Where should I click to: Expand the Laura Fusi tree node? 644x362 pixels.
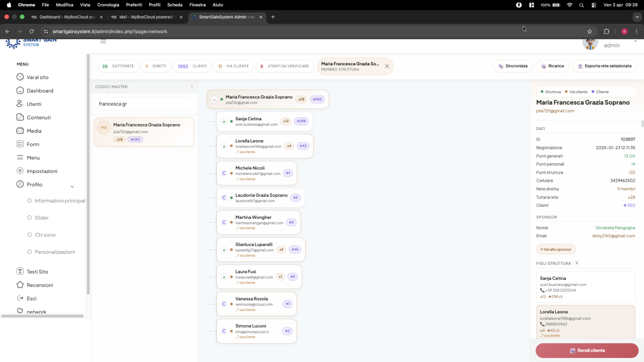(224, 277)
